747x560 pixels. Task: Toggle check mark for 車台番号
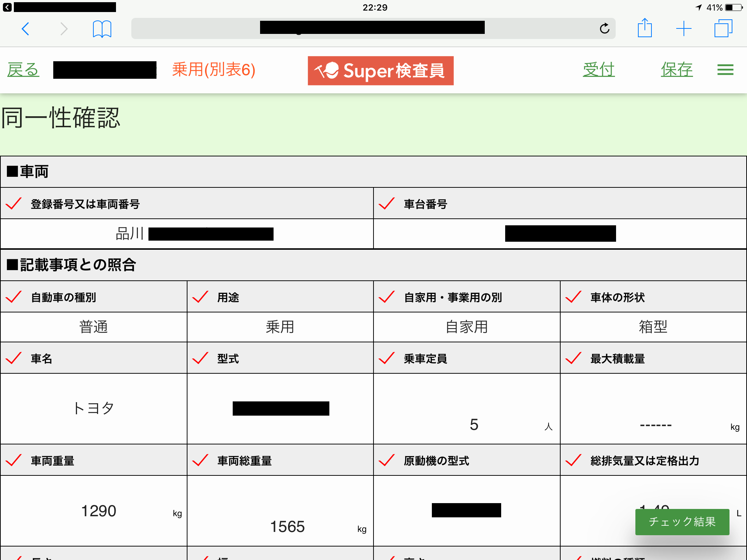point(387,204)
